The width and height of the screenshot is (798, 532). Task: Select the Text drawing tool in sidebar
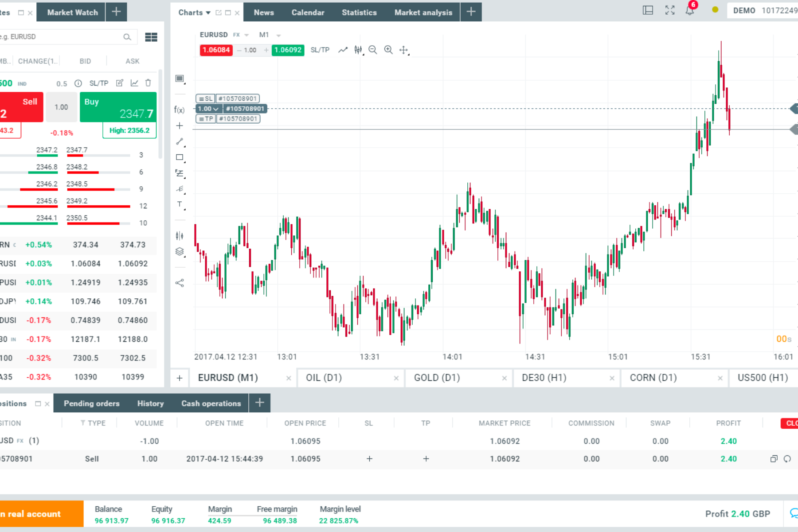click(180, 204)
